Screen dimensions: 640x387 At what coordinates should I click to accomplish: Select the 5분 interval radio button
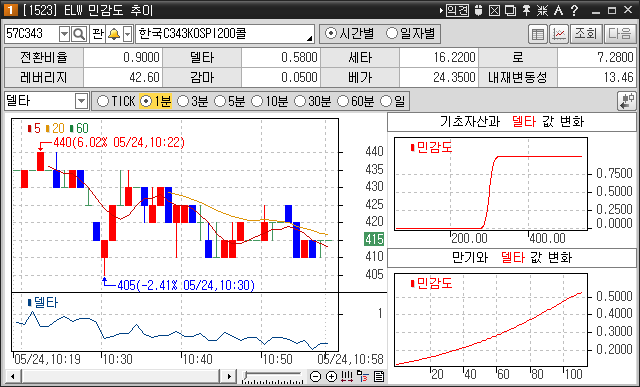pyautogui.click(x=229, y=101)
